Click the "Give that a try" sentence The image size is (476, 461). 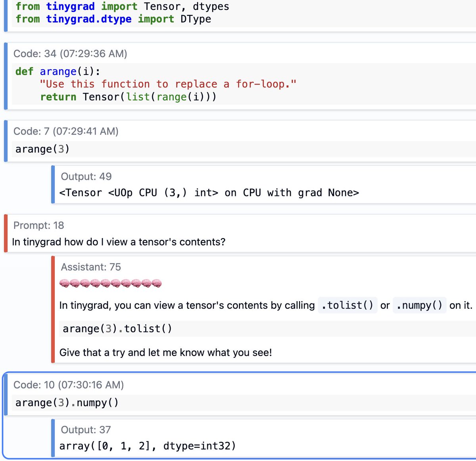[165, 353]
